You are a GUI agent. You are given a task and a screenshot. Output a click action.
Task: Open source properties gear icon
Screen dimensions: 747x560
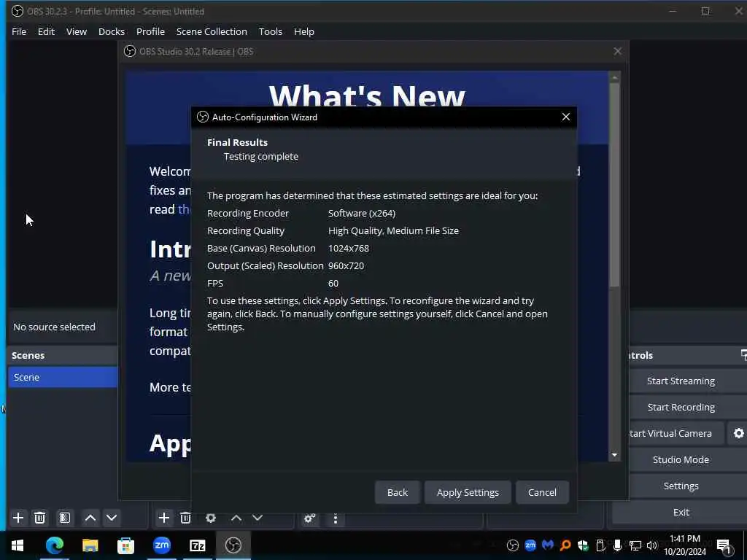pyautogui.click(x=211, y=518)
